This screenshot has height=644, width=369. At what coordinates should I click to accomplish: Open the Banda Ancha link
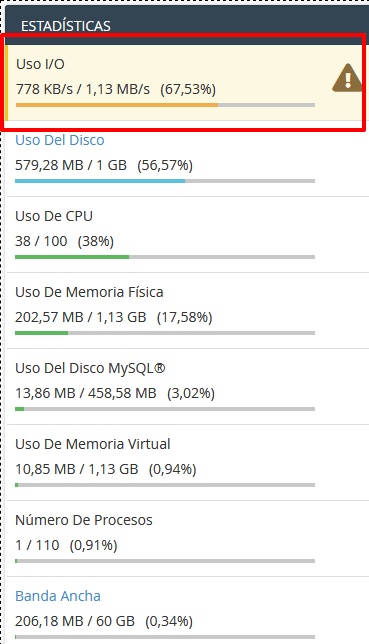point(58,596)
